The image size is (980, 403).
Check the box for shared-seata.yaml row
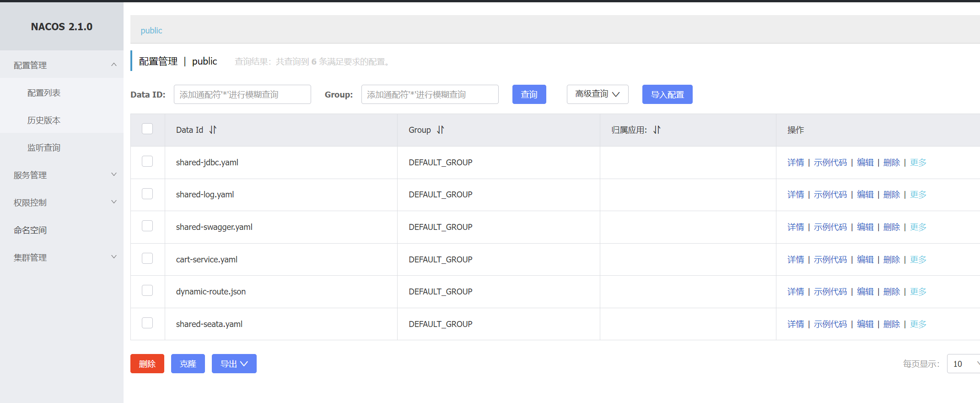click(x=147, y=323)
